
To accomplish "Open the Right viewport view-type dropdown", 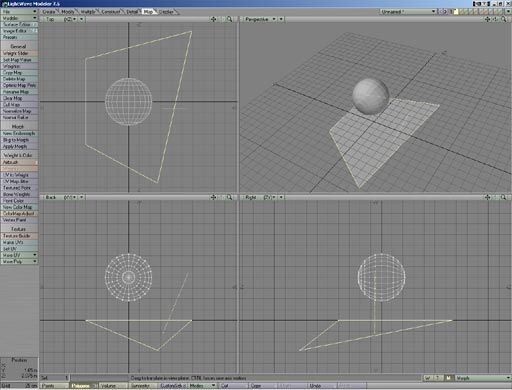I will [x=260, y=197].
